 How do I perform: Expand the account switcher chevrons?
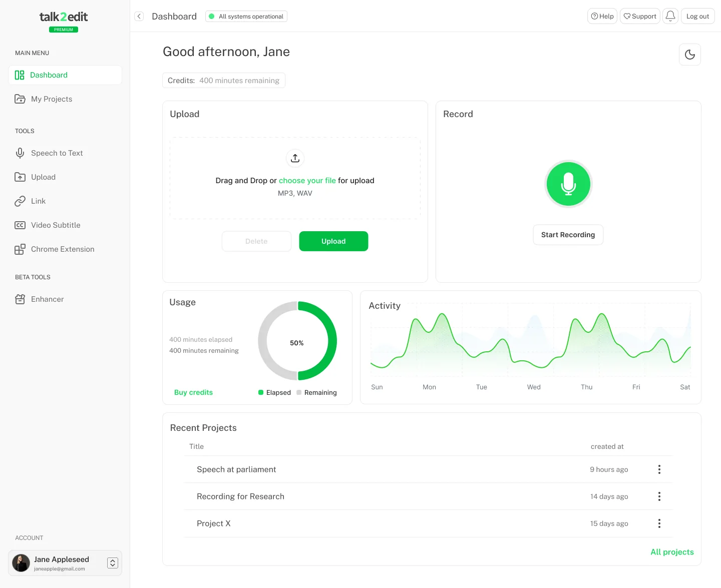point(113,563)
